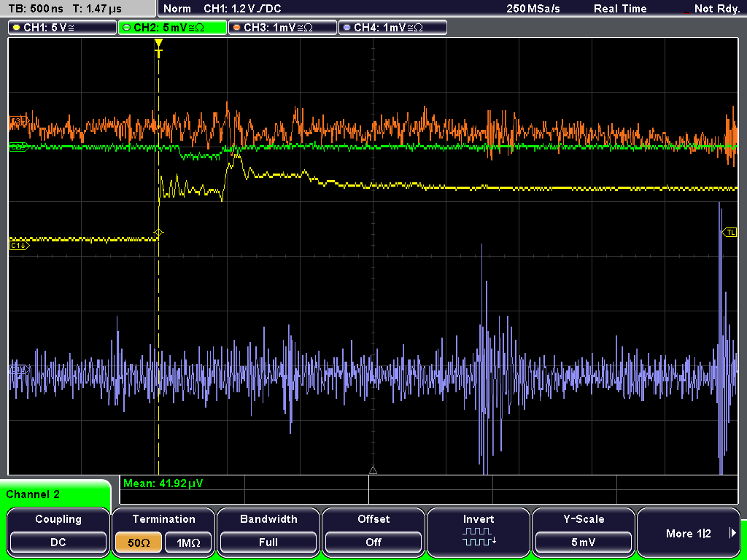Open the Coupling DC setting
This screenshot has width=747, height=560.
58,542
